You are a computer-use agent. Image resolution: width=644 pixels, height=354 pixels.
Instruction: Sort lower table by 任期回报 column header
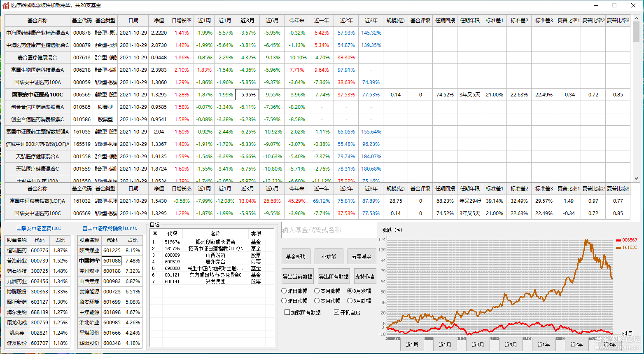click(x=445, y=188)
